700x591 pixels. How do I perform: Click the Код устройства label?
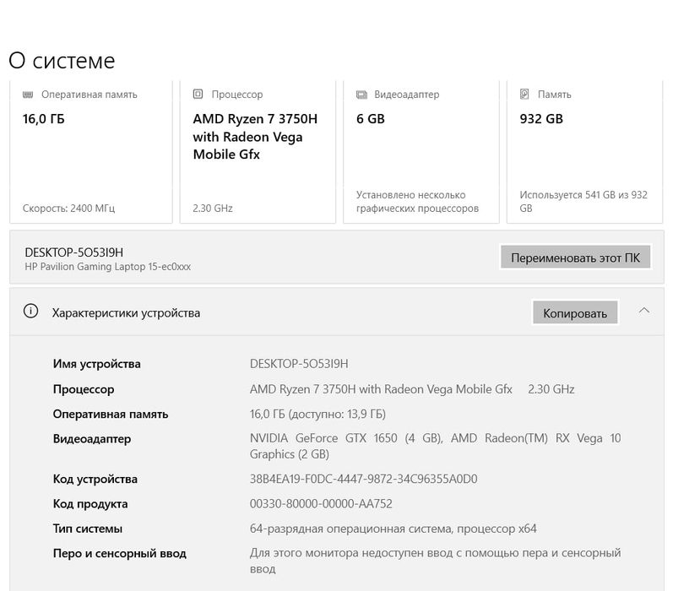[x=95, y=479]
